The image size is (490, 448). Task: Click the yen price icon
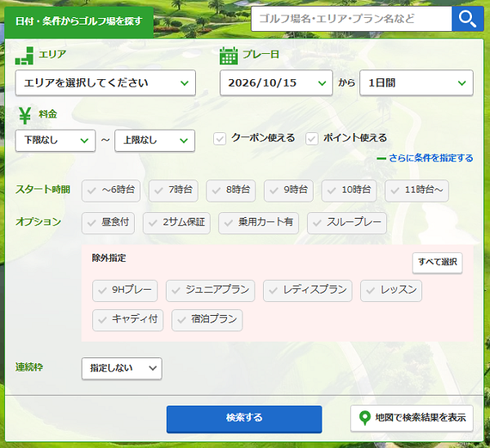click(x=24, y=115)
